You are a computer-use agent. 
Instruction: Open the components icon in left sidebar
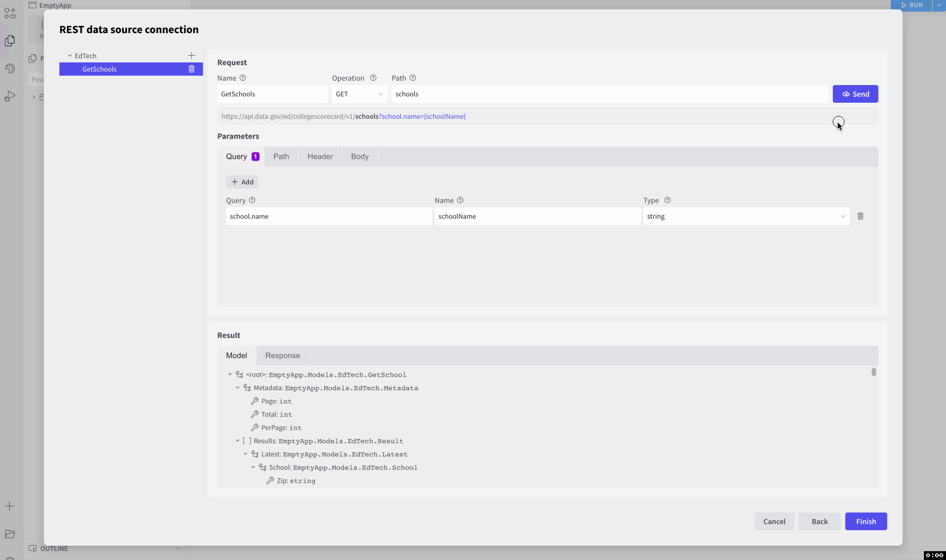[10, 13]
